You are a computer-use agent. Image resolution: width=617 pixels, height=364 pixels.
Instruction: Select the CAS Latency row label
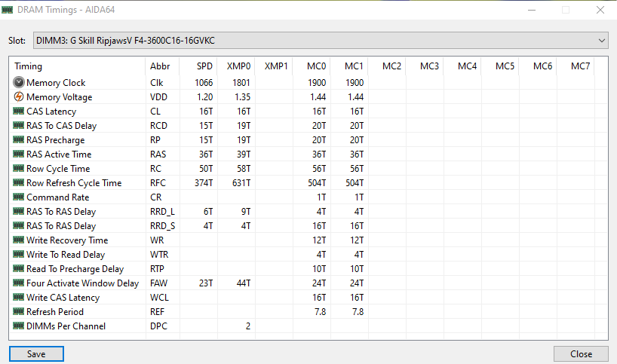pyautogui.click(x=51, y=112)
